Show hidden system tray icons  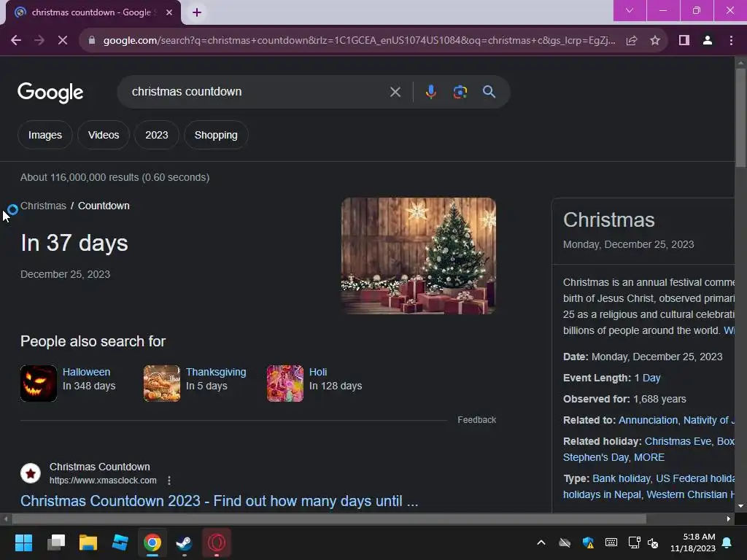(541, 542)
